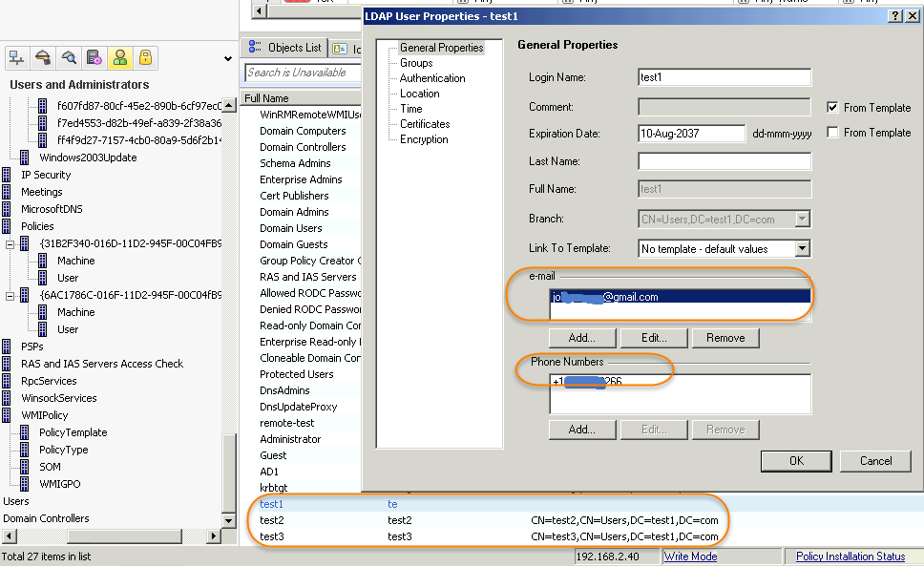Select the Users and Administrators icon

click(x=120, y=58)
